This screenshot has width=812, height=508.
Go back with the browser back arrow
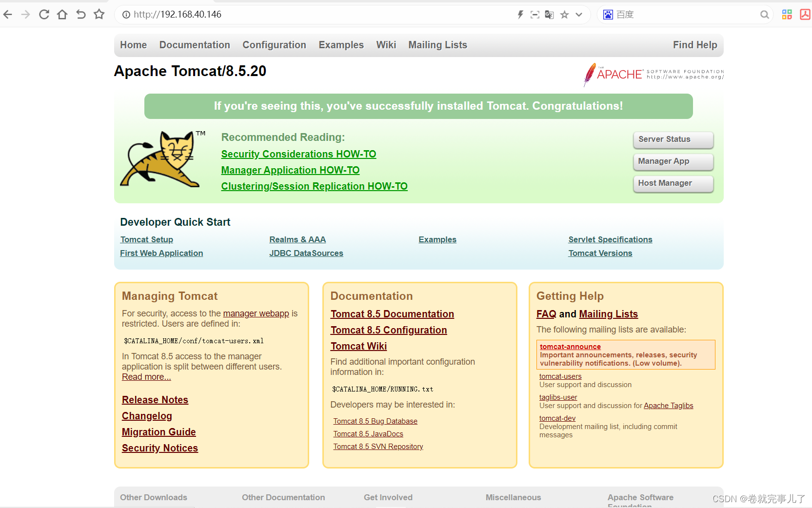pyautogui.click(x=8, y=15)
